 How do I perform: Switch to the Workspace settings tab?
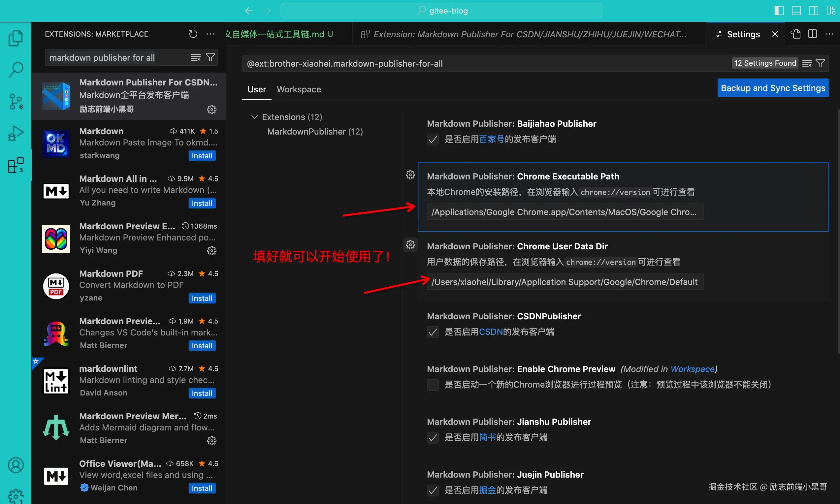(299, 89)
